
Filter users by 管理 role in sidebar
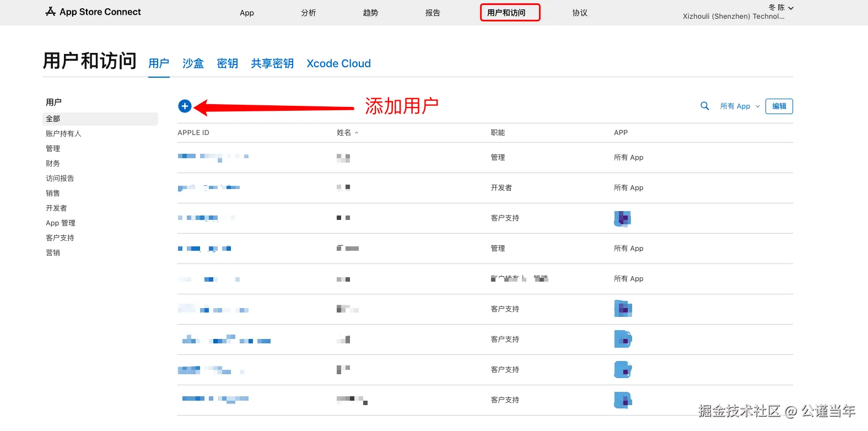[x=53, y=149]
